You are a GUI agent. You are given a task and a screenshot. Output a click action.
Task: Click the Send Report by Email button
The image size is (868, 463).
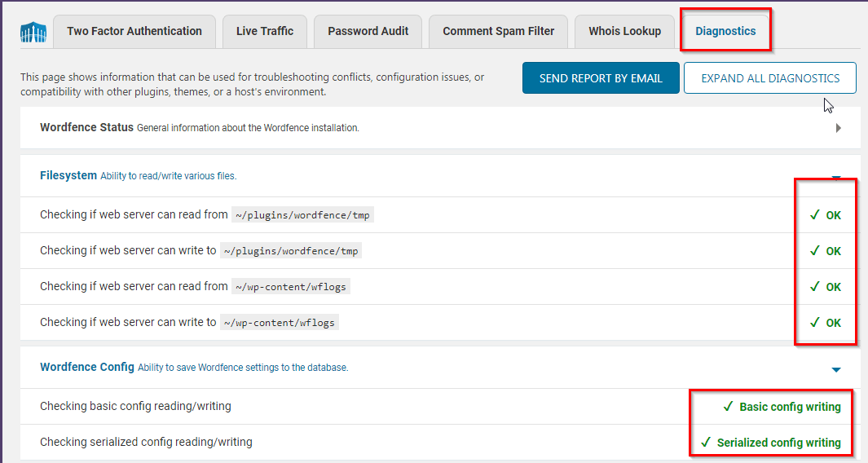[601, 78]
